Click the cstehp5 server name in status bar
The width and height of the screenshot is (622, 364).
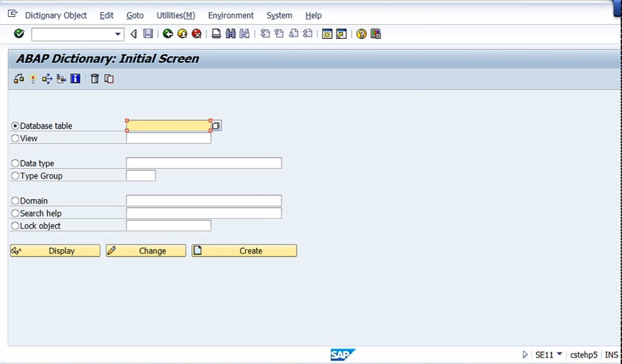(584, 355)
